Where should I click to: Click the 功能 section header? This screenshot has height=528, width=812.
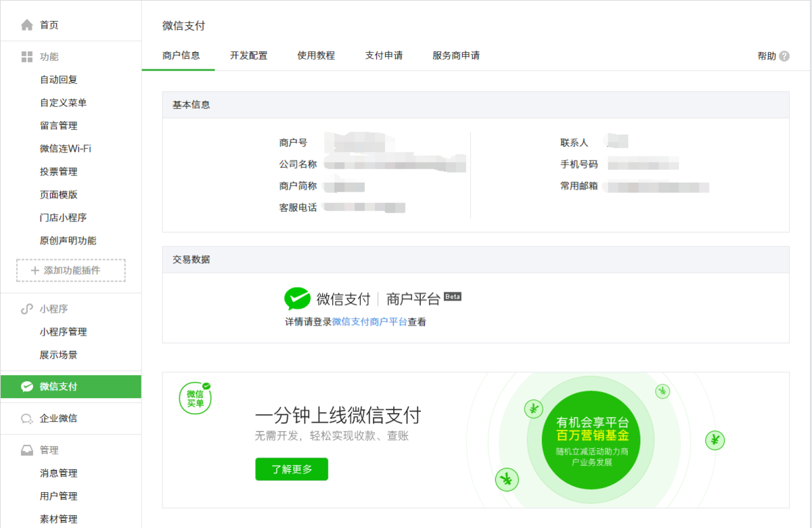coord(49,57)
